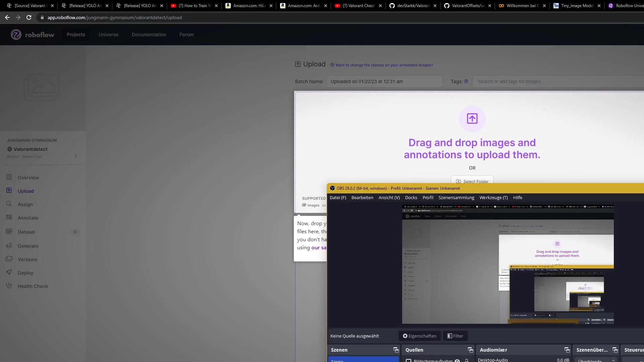The width and height of the screenshot is (644, 362).
Task: Open Valorantdetect project three-dot menu
Action: (x=76, y=156)
